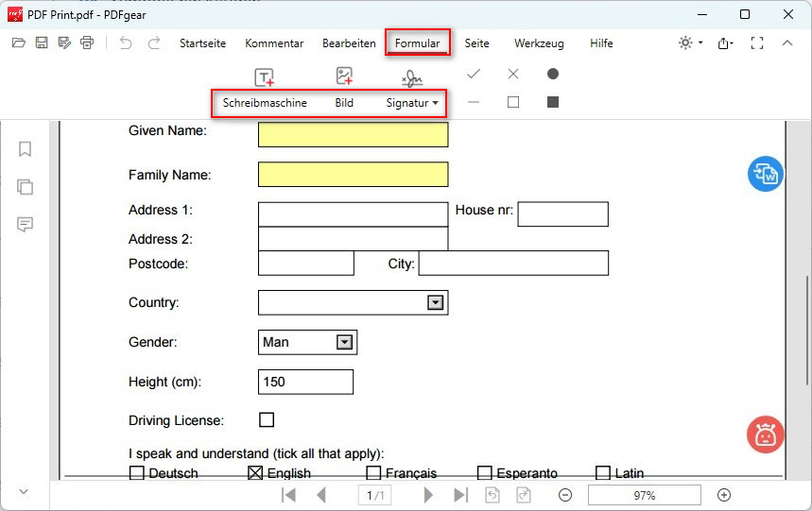Insert a check mark symbol
The width and height of the screenshot is (812, 511).
[474, 74]
